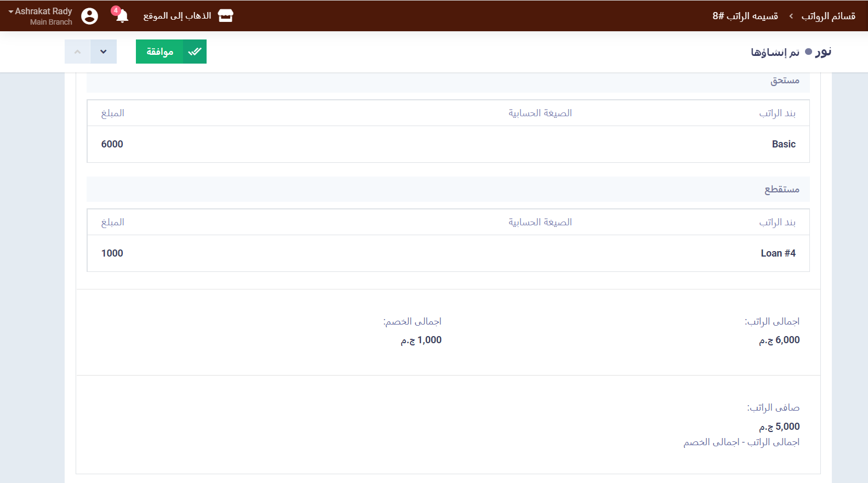Click the store icon for go-to-site

pos(226,16)
